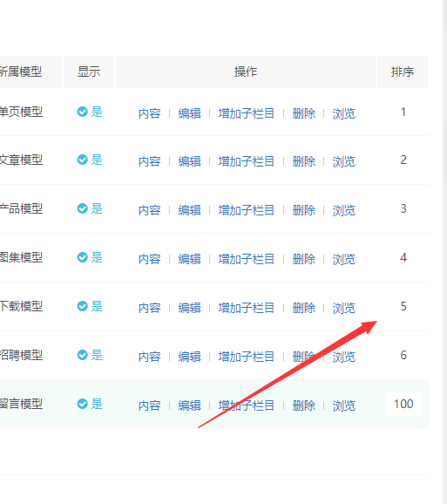The height and width of the screenshot is (504, 447).
Task: Click 浏览 in the 招聘模型 row
Action: pyautogui.click(x=344, y=357)
